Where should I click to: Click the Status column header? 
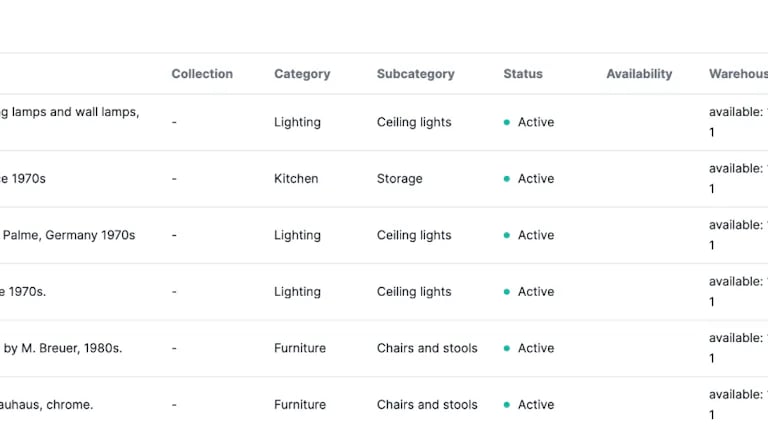[523, 74]
